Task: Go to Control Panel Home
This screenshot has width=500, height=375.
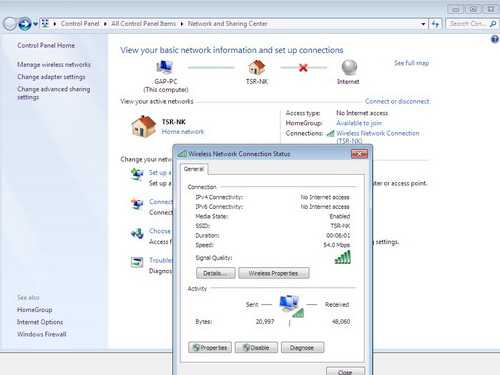Action: click(46, 45)
